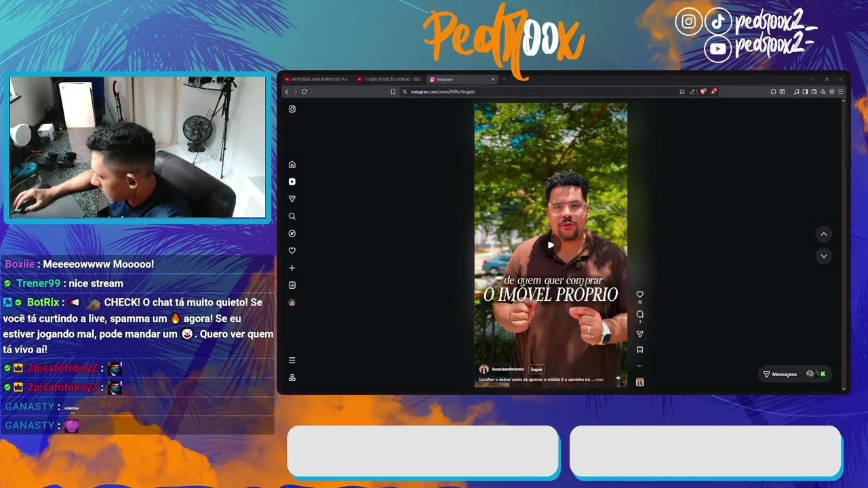Open the reel's three-dot options menu
This screenshot has width=868, height=488.
(639, 366)
